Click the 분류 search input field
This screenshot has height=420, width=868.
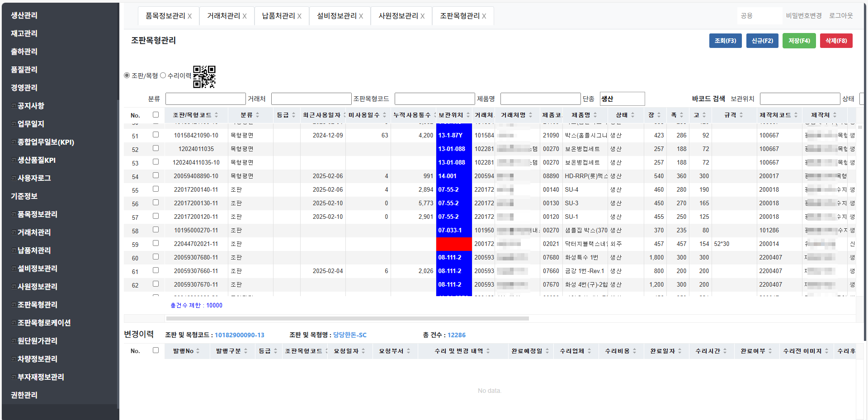206,99
